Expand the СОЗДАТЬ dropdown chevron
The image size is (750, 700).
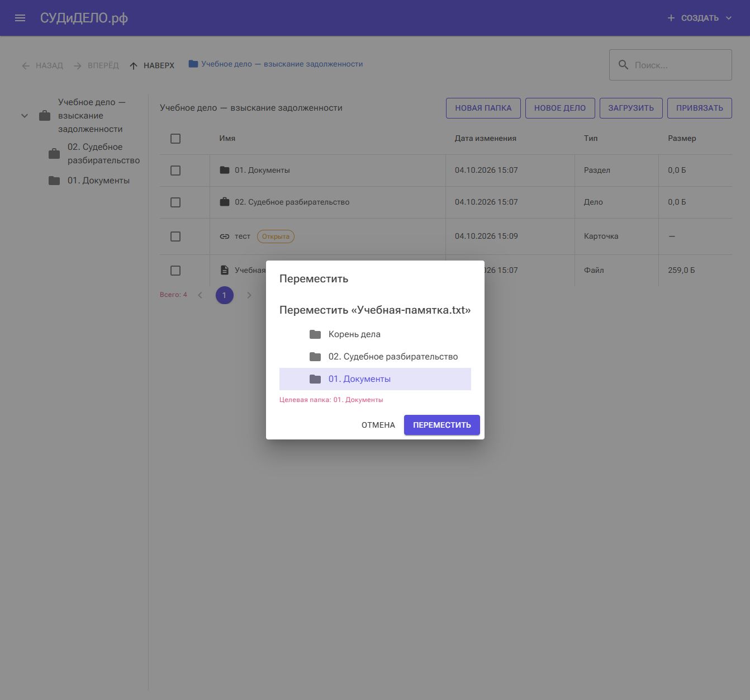point(729,18)
